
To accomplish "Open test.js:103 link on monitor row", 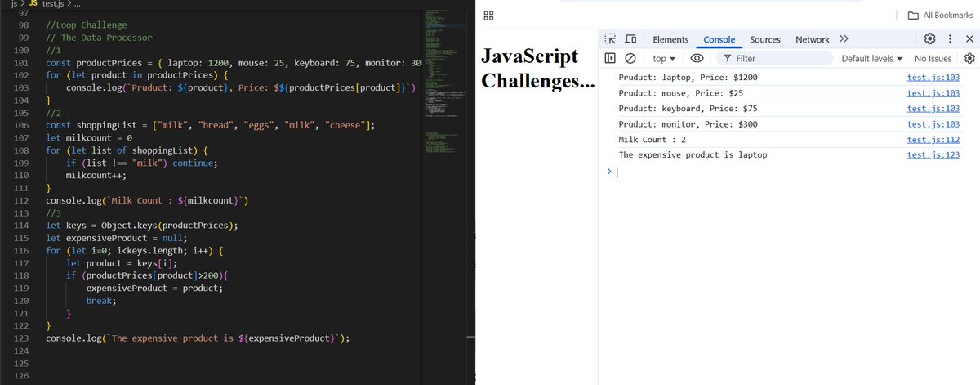I will (x=933, y=124).
